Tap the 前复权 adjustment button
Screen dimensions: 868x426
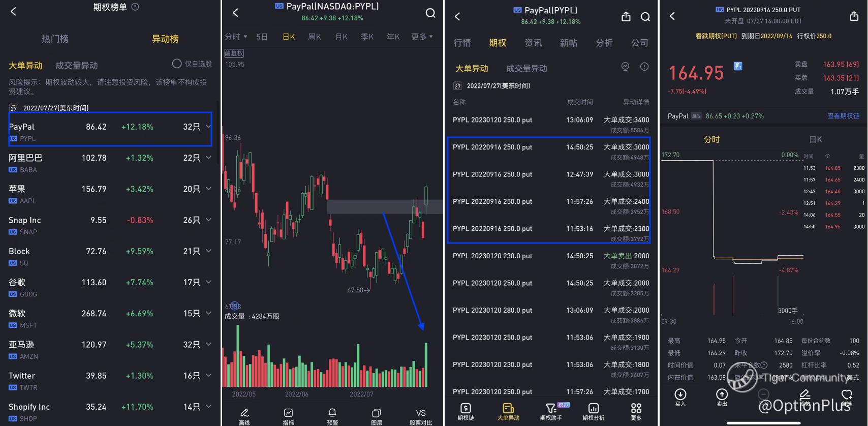point(234,53)
